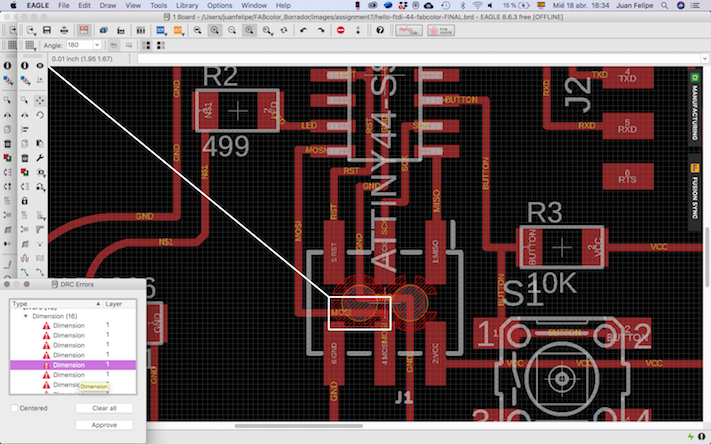The image size is (711, 444).
Task: Redo action with forward arrow
Action: (321, 30)
